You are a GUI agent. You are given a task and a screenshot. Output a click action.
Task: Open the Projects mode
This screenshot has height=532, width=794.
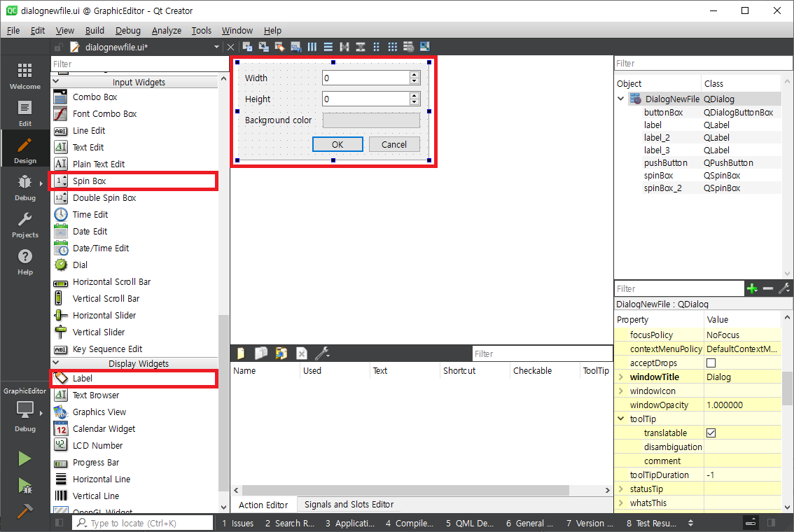[25, 225]
